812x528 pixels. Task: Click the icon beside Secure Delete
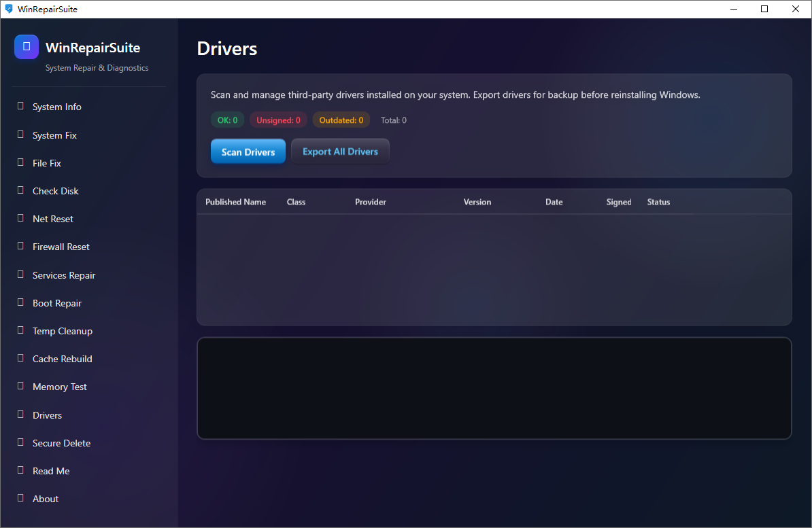(20, 442)
